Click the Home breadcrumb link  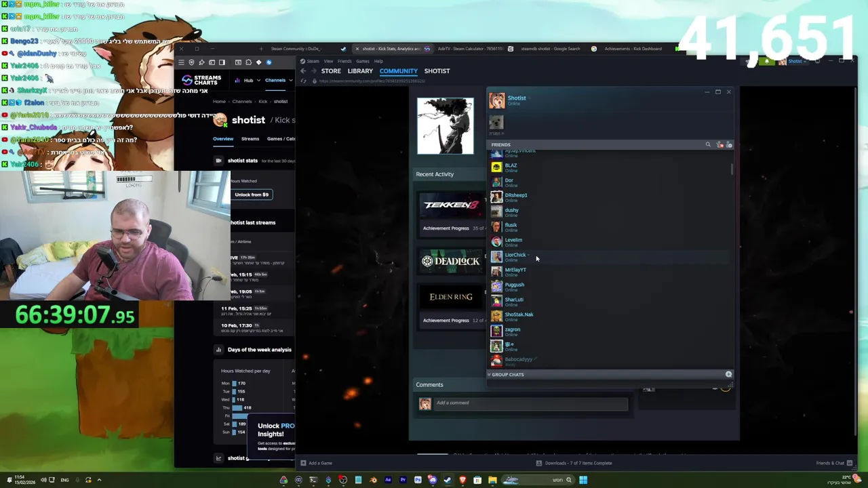click(x=219, y=102)
